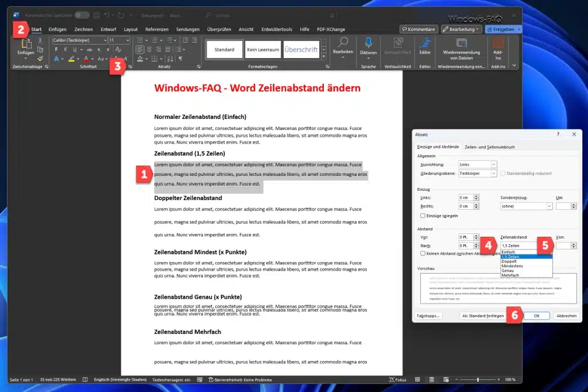Open Zwischenablage dialog launcher
Viewport: 588px width, 392px height.
click(x=47, y=67)
